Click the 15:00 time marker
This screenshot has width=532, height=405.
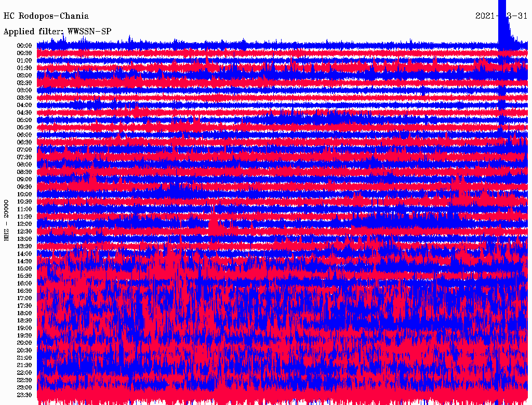coord(24,269)
